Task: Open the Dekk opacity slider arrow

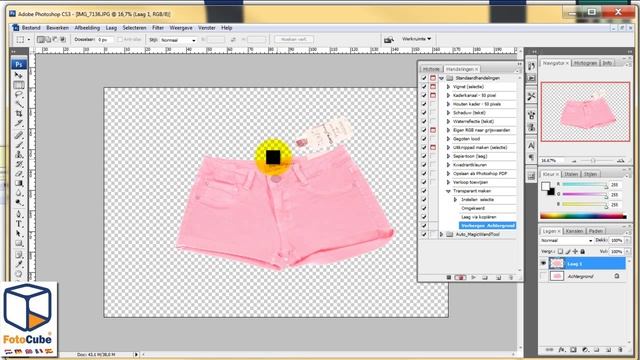Action: click(x=627, y=240)
